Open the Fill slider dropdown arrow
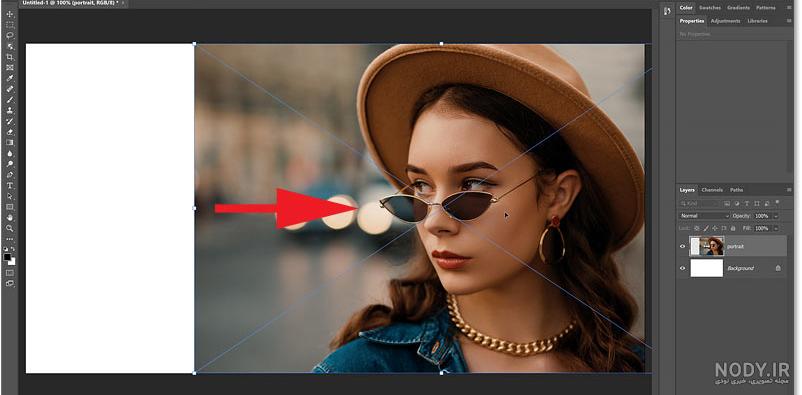The image size is (802, 395). tap(775, 228)
